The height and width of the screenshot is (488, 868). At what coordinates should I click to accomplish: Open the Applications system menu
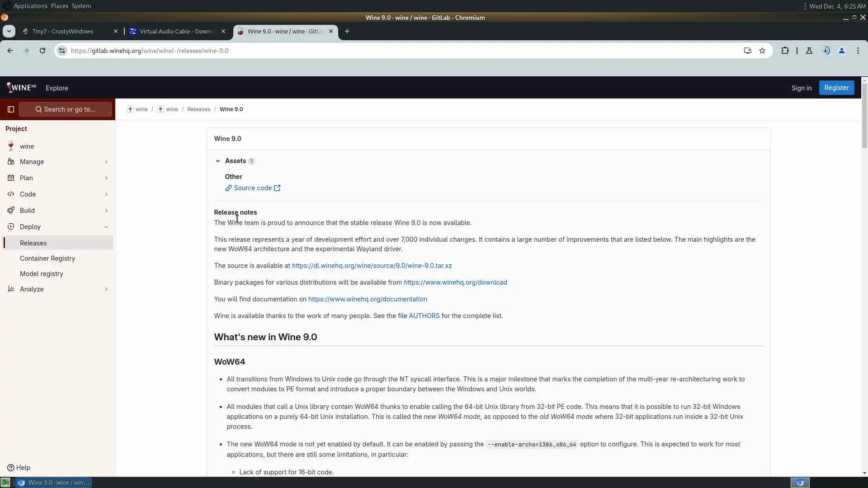tap(30, 6)
